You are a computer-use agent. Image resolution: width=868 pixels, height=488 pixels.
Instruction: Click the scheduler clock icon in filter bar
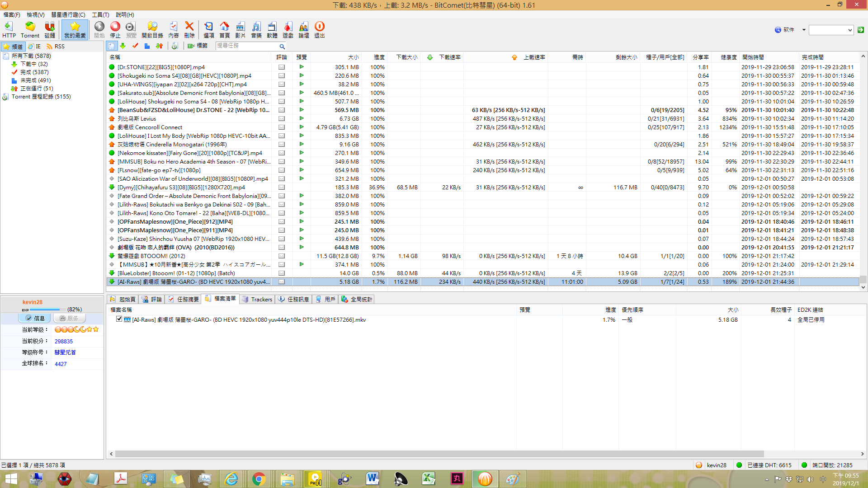coord(175,46)
